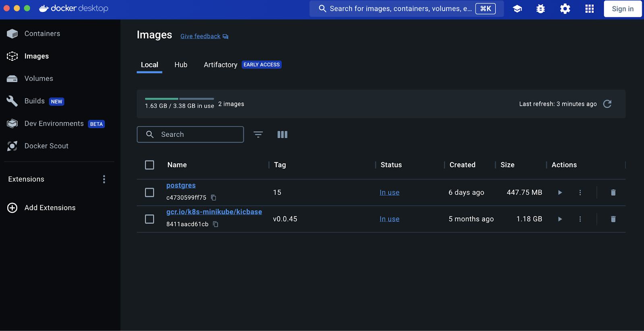The image size is (644, 331).
Task: Click the EARLY ACCESS badge
Action: 261,65
